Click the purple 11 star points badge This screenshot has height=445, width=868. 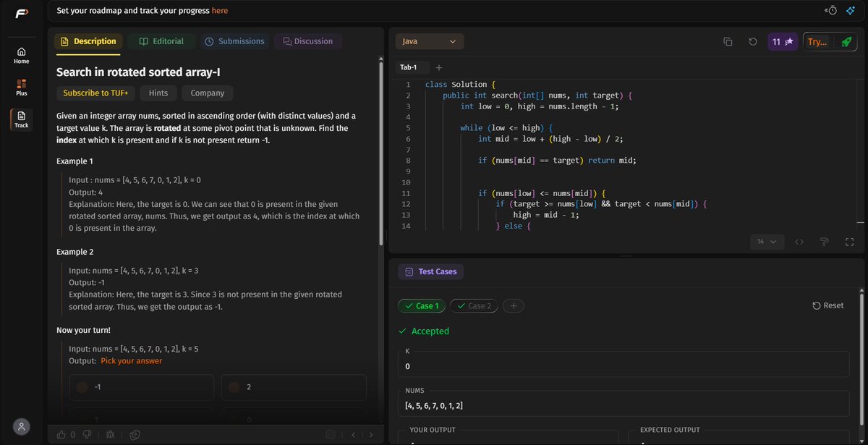[x=783, y=42]
